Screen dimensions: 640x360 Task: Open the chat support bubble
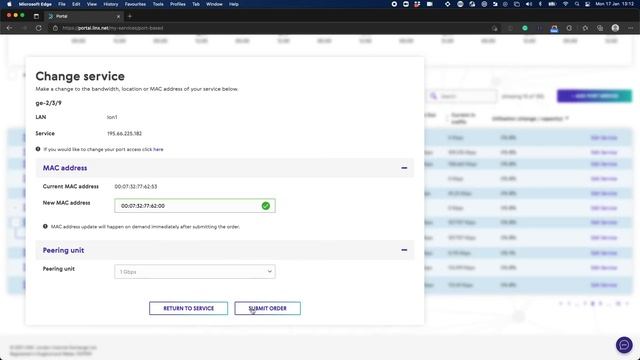(x=624, y=345)
